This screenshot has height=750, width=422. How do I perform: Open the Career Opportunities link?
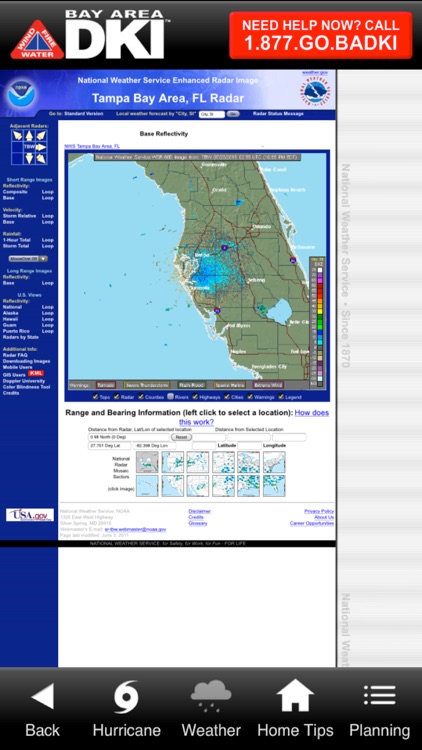pos(312,523)
